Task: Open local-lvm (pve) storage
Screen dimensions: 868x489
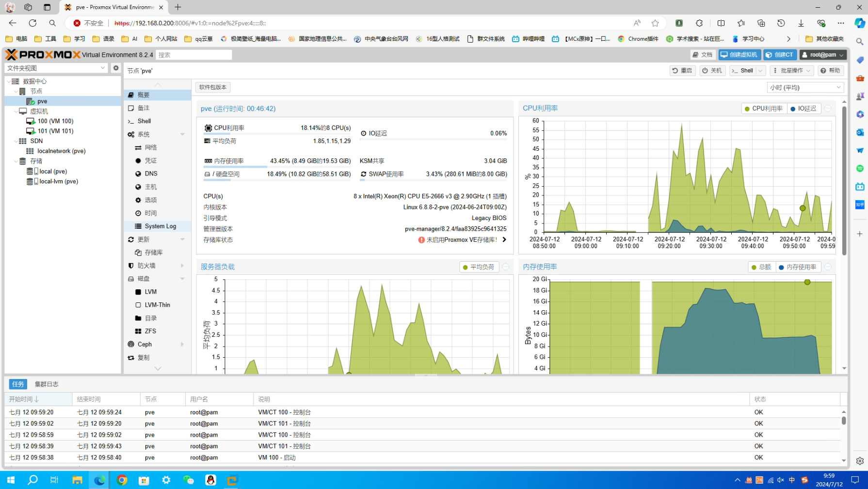Action: pyautogui.click(x=58, y=181)
